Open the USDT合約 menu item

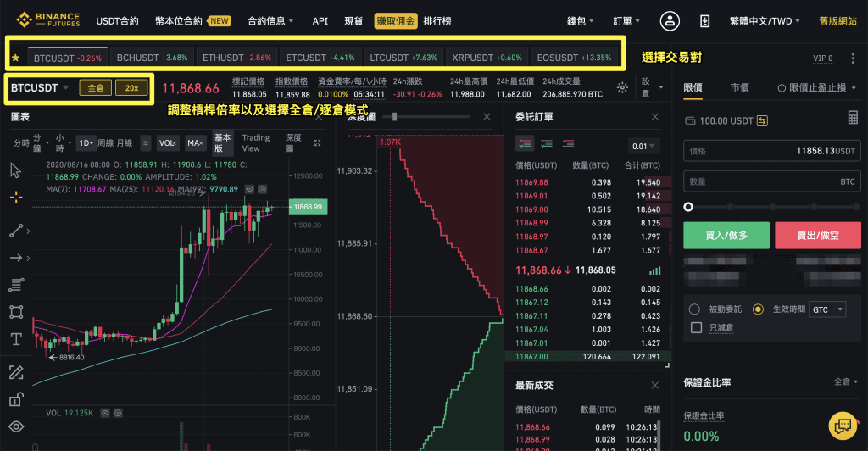pos(117,21)
